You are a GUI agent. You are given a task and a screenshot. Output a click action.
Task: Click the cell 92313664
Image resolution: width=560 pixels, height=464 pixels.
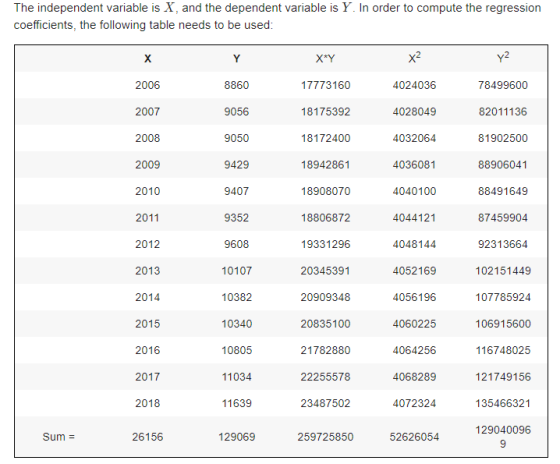pos(503,244)
